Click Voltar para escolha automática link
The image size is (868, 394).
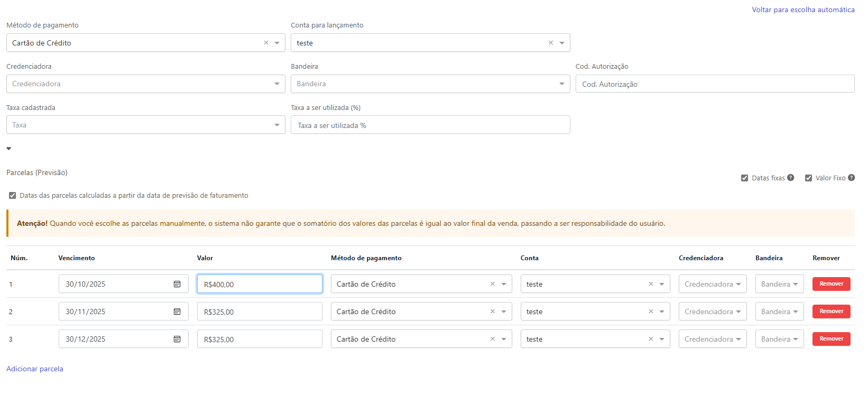(x=803, y=10)
